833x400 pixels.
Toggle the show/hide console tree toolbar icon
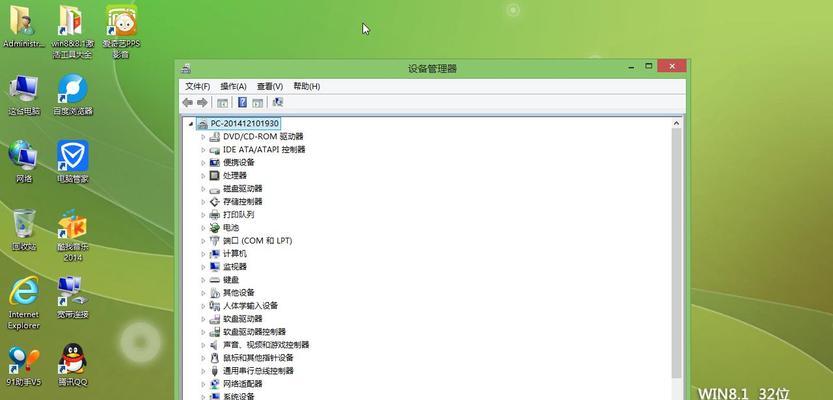point(223,103)
